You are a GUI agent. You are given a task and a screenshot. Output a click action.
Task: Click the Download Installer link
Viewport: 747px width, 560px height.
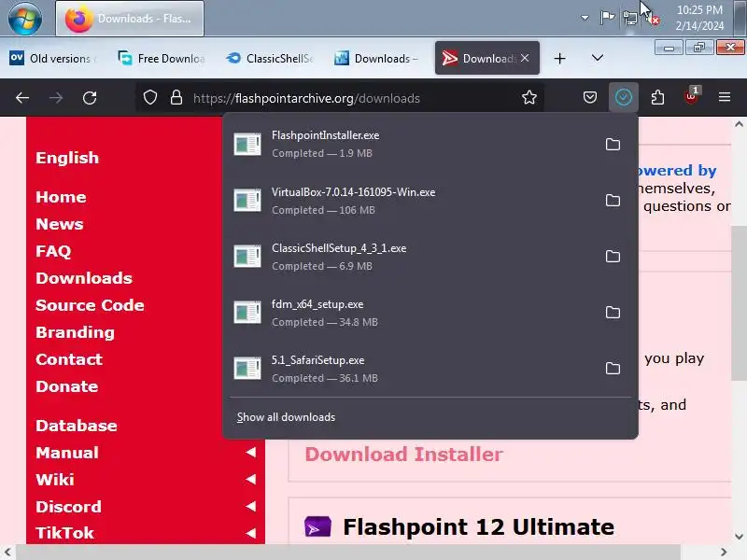tap(404, 455)
